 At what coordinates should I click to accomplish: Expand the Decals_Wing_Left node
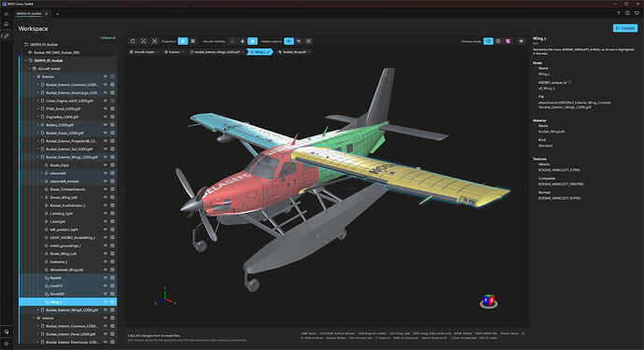click(42, 197)
